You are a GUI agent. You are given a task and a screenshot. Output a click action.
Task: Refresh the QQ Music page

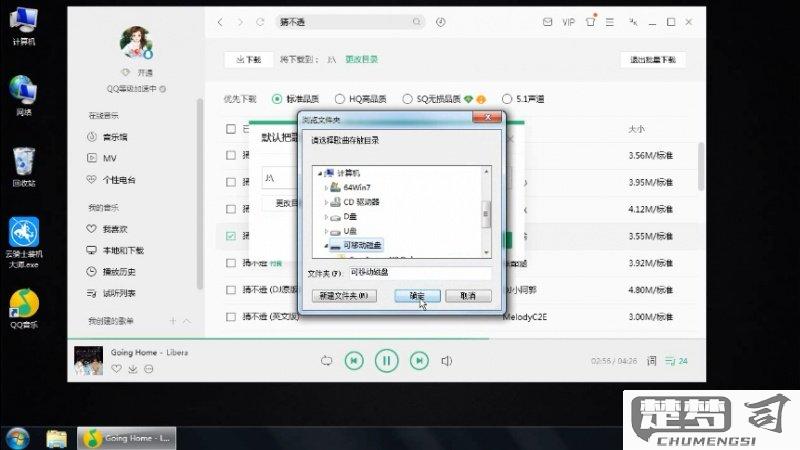pos(260,22)
